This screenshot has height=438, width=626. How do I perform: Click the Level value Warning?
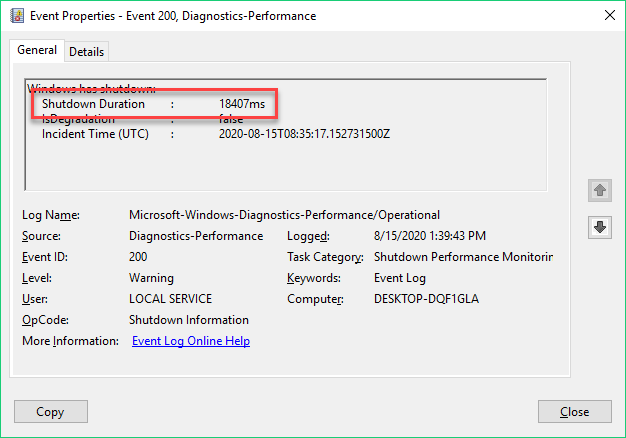151,278
